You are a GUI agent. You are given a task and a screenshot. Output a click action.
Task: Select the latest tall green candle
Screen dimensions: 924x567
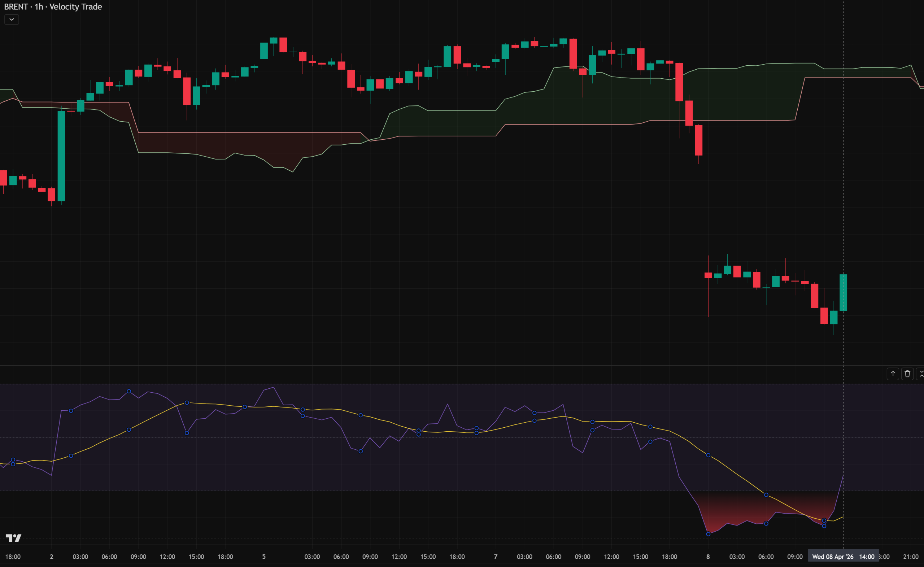pyautogui.click(x=844, y=292)
